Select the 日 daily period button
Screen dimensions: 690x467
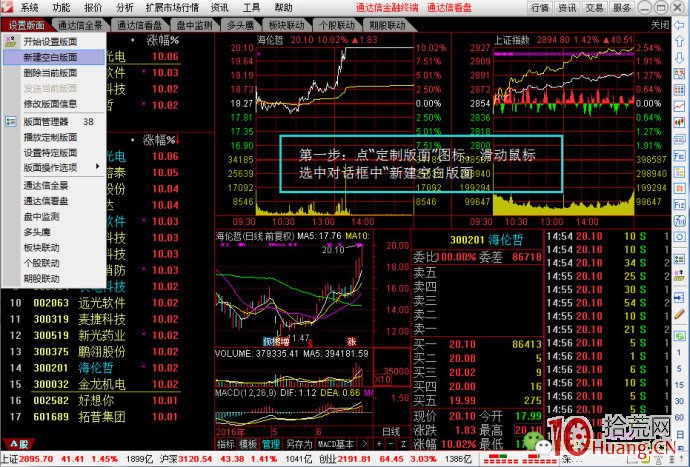[679, 433]
